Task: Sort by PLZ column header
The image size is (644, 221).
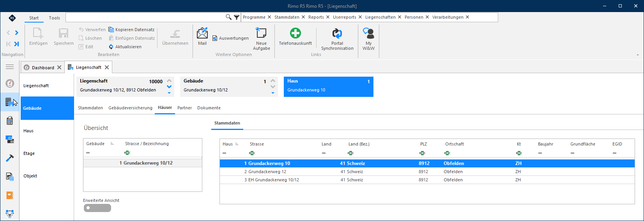Action: coord(423,144)
